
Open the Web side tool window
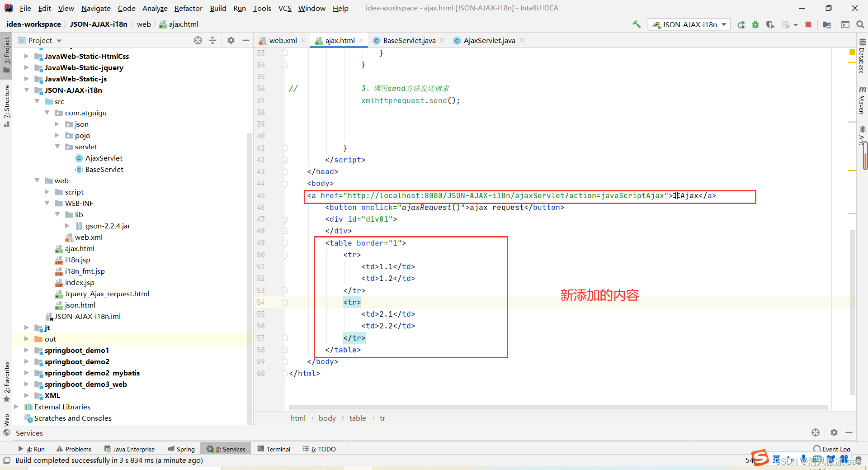6,424
